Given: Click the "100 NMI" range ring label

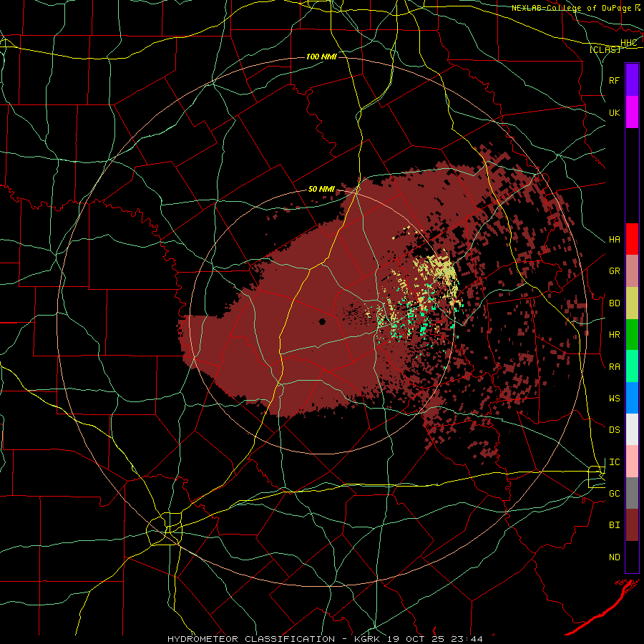Looking at the screenshot, I should click(321, 57).
